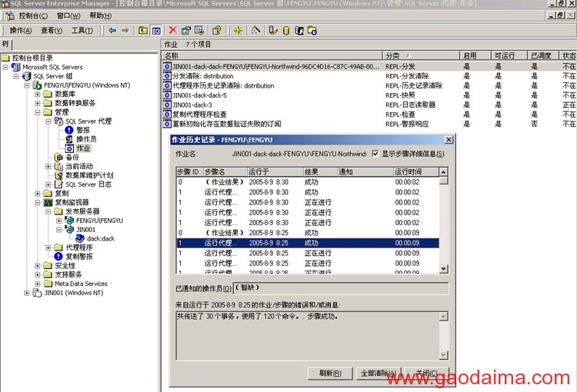
Task: Open the 窗口(W) menu
Action: pos(68,16)
